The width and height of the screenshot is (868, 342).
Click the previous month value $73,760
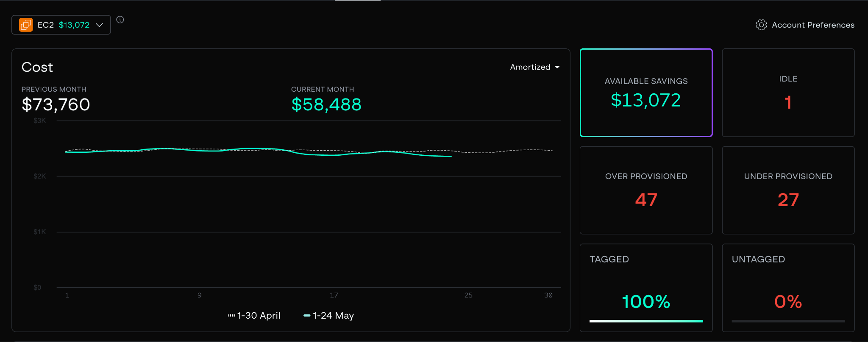[x=56, y=104]
